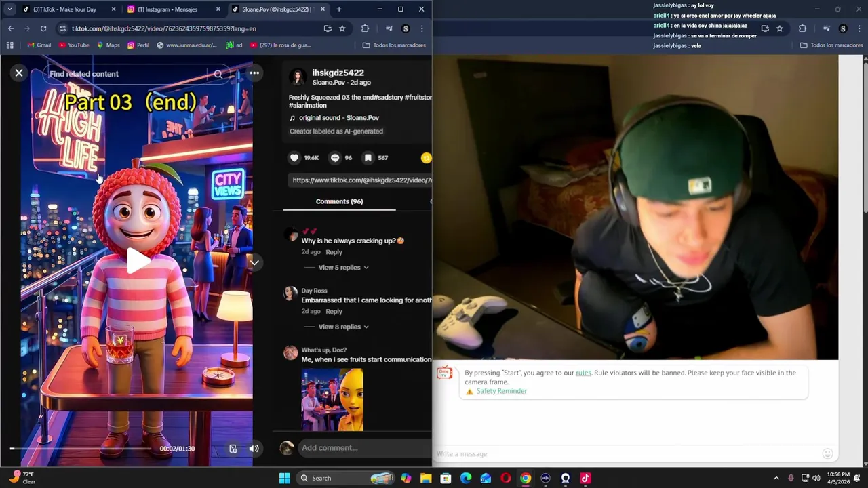Click the taskbar Search box
The height and width of the screenshot is (488, 868).
346,478
